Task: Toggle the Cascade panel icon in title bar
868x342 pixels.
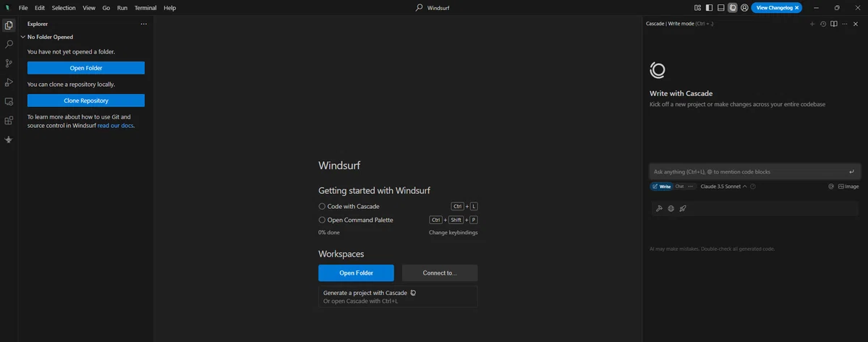Action: [x=733, y=7]
